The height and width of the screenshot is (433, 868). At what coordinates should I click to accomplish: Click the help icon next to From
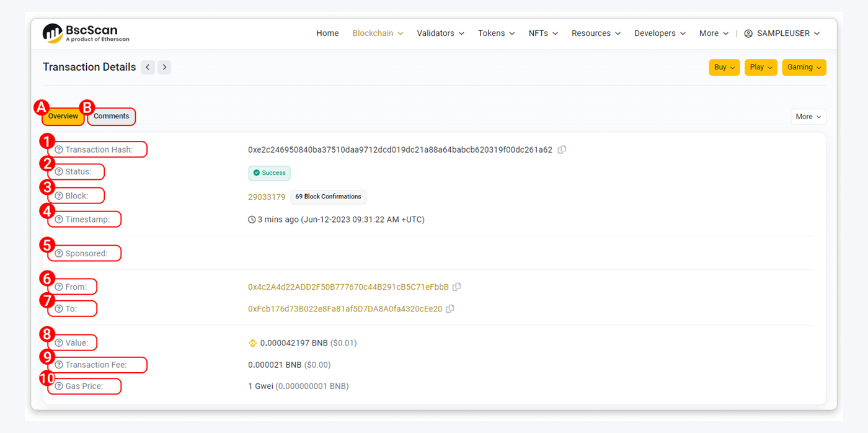(x=59, y=287)
